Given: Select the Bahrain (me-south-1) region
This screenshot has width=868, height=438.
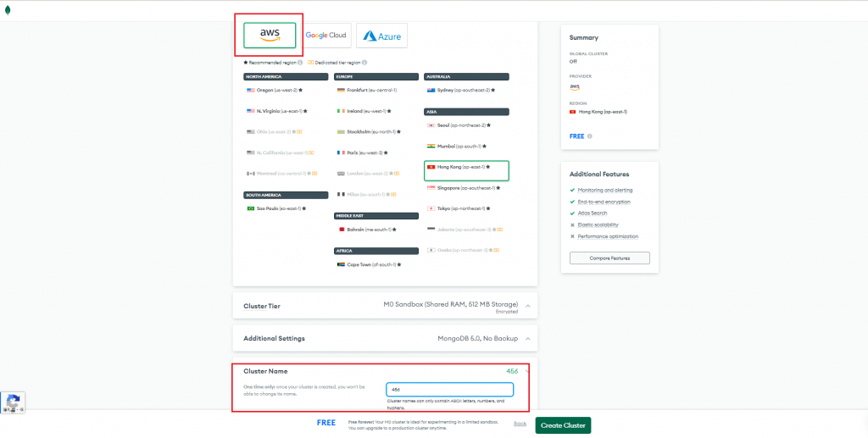Looking at the screenshot, I should point(367,230).
